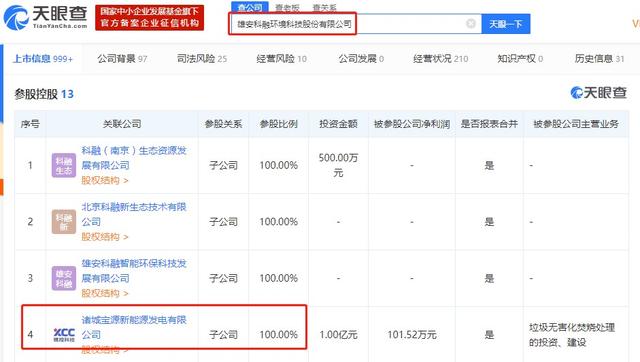Select the 查老板 search tab
Image resolution: width=640 pixels, height=362 pixels.
287,7
